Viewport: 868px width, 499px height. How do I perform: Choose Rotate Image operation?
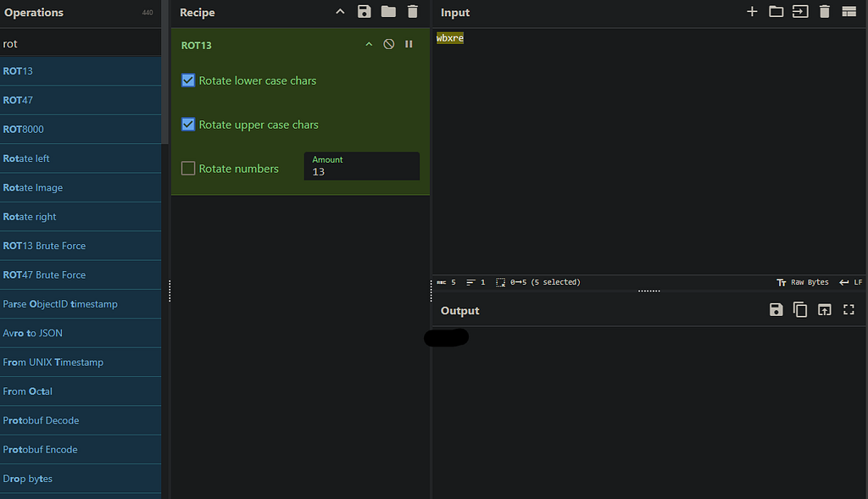tap(81, 187)
